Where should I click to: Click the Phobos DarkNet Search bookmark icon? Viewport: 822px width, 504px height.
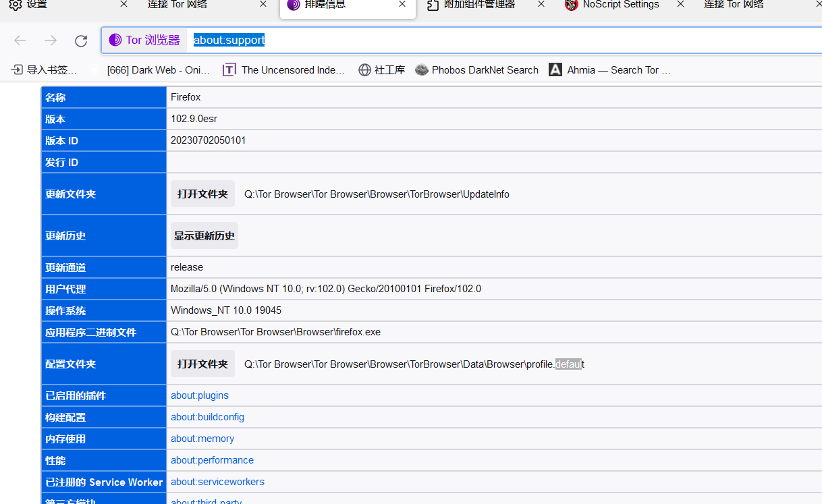422,69
